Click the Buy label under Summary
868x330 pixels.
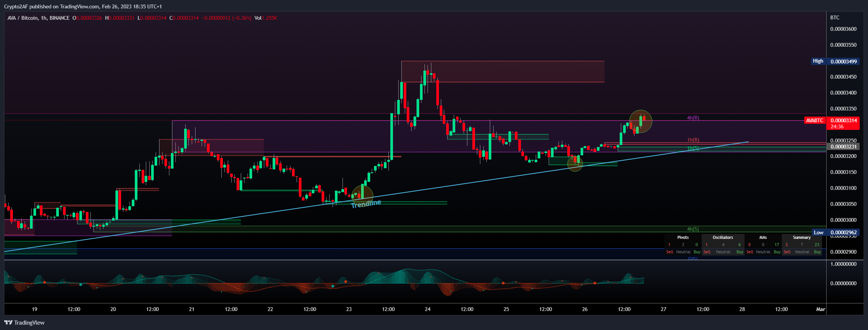(x=817, y=252)
